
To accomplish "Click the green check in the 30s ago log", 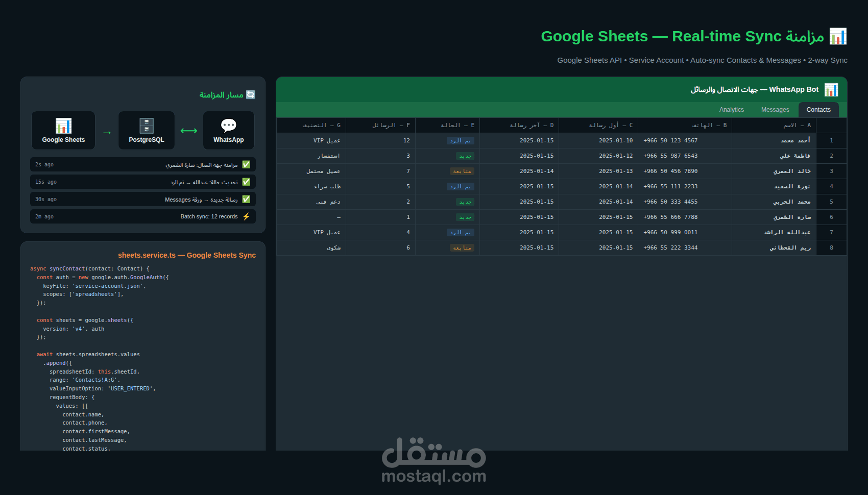I will 246,199.
